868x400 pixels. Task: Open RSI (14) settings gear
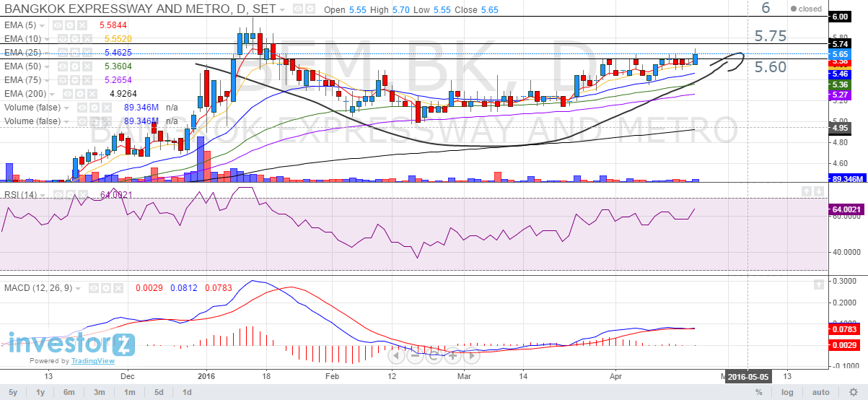pyautogui.click(x=71, y=195)
